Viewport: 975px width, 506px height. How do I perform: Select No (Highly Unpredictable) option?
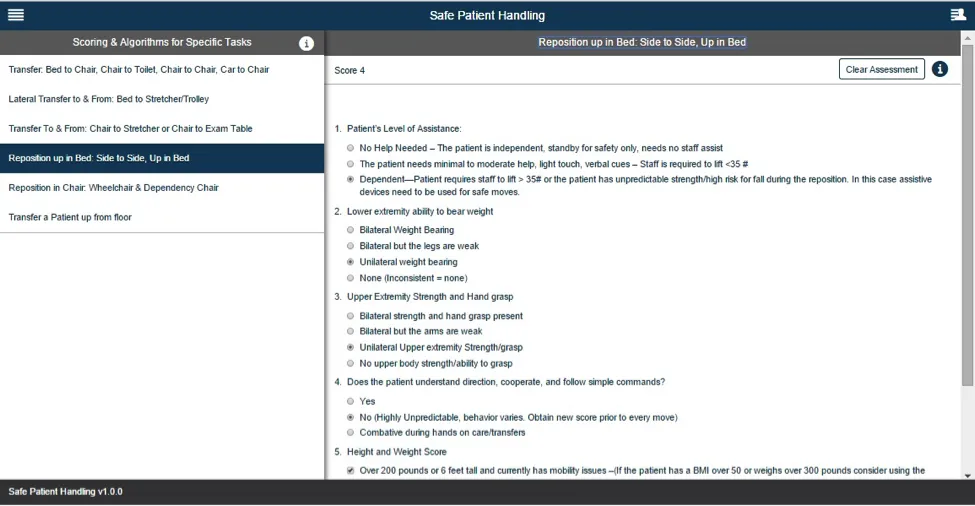tap(351, 418)
